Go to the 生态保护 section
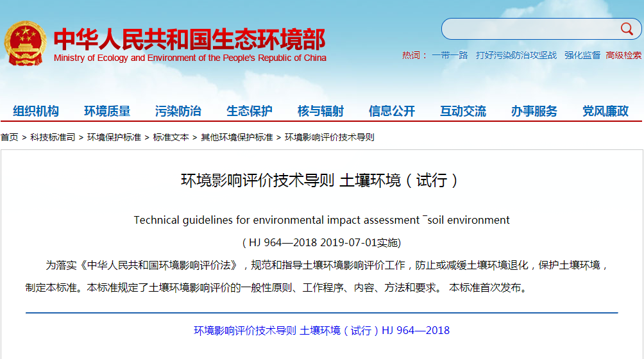The width and height of the screenshot is (644, 359). [x=250, y=111]
